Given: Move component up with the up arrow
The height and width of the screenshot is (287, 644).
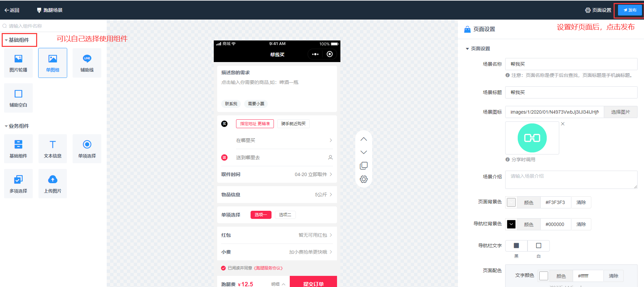Looking at the screenshot, I should point(364,139).
